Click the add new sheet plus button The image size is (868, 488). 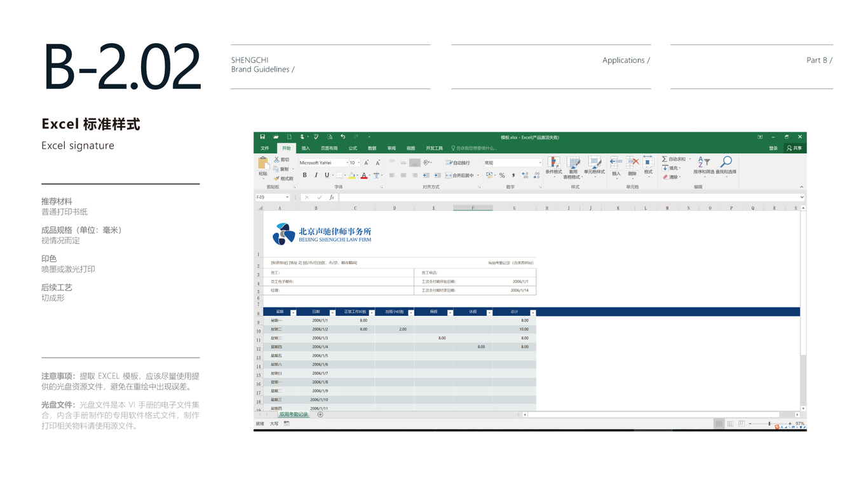(x=320, y=414)
